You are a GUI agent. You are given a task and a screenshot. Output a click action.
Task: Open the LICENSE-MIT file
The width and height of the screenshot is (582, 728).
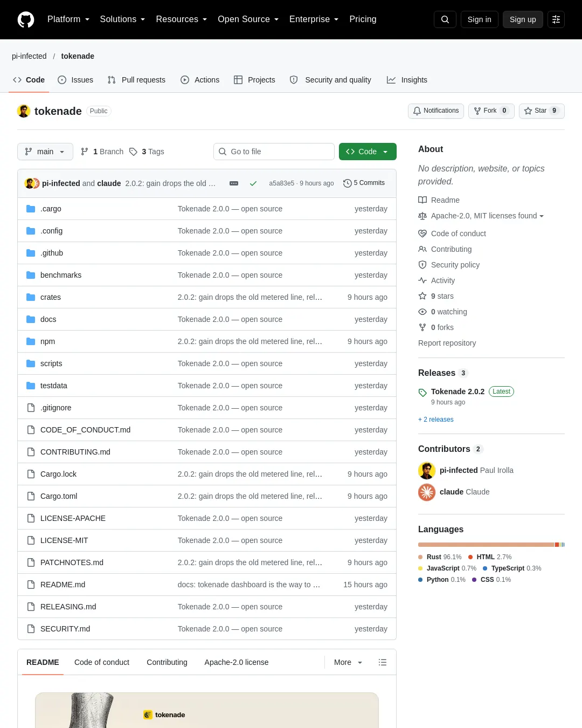point(64,540)
